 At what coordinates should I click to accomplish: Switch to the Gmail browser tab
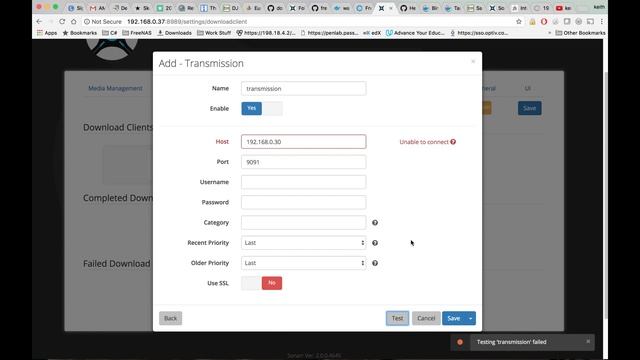point(97,8)
